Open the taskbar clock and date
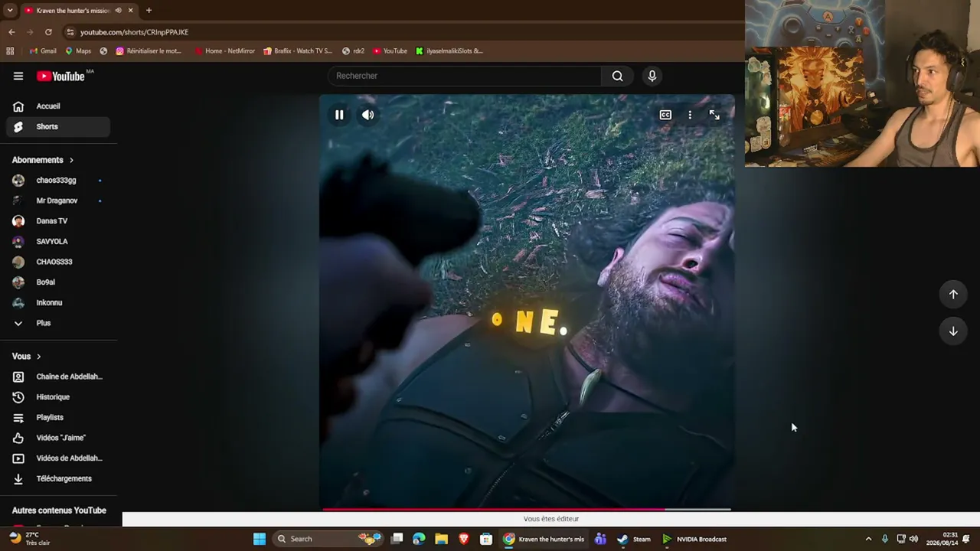This screenshot has height=551, width=980. point(941,539)
